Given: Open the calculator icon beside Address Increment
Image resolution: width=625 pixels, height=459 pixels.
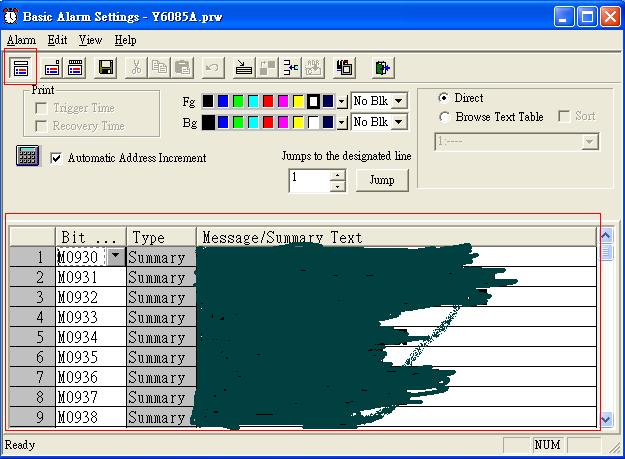Looking at the screenshot, I should tap(27, 157).
